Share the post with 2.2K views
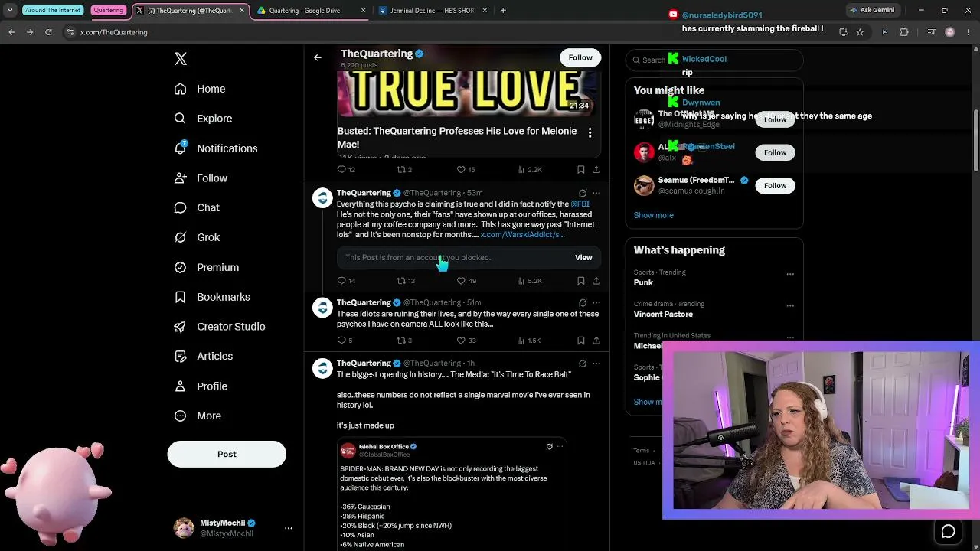Image resolution: width=980 pixels, height=551 pixels. tap(596, 170)
